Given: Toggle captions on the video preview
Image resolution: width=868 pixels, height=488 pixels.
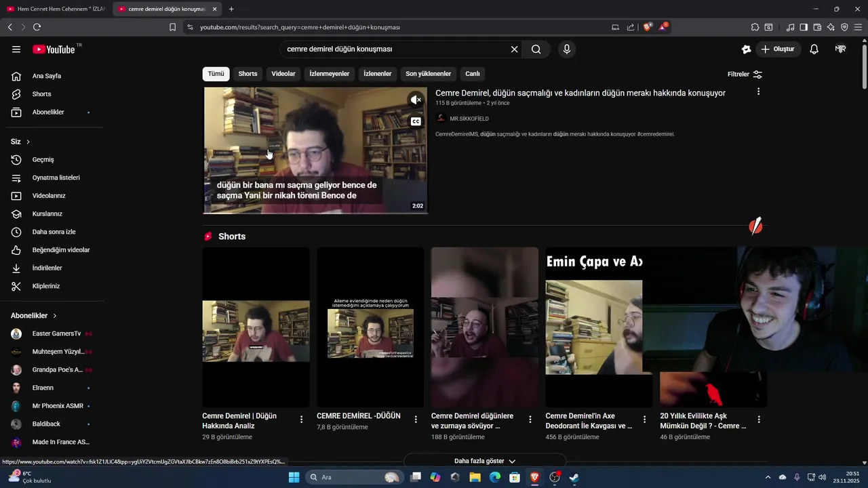Looking at the screenshot, I should 416,121.
